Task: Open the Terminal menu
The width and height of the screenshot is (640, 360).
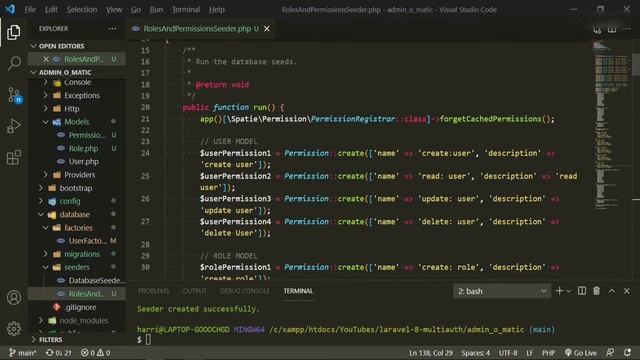Action: 186,9
